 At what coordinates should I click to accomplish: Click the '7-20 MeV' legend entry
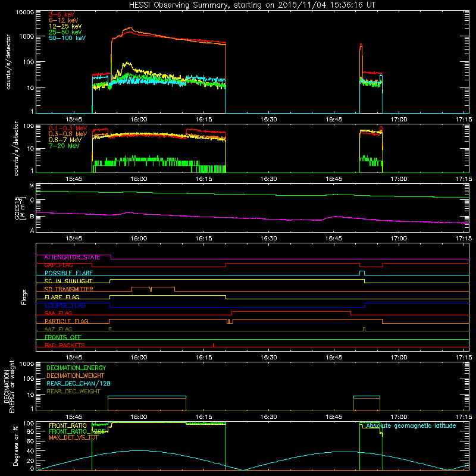pos(64,146)
